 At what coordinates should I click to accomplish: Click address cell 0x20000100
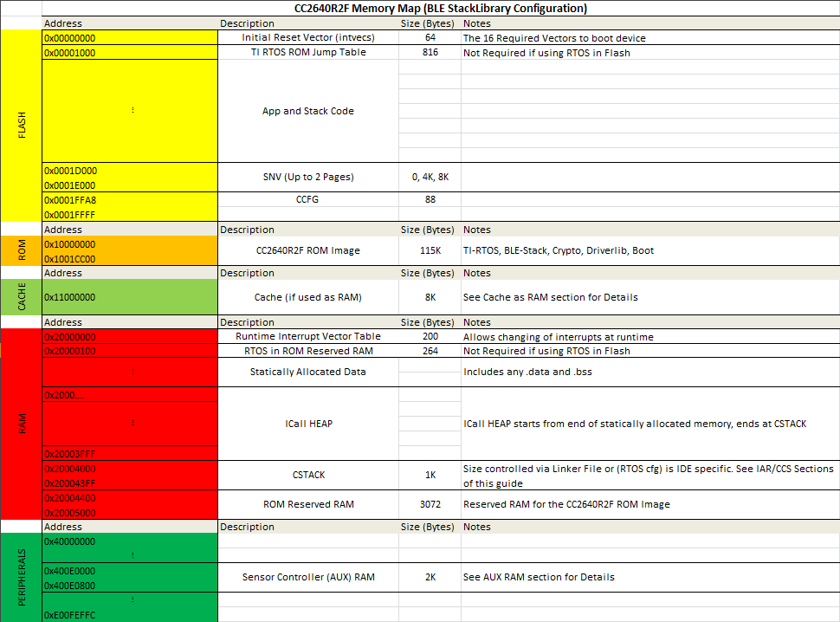[x=130, y=351]
